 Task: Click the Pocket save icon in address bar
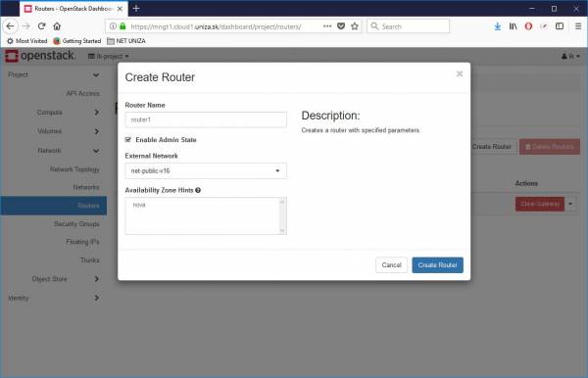pyautogui.click(x=341, y=26)
